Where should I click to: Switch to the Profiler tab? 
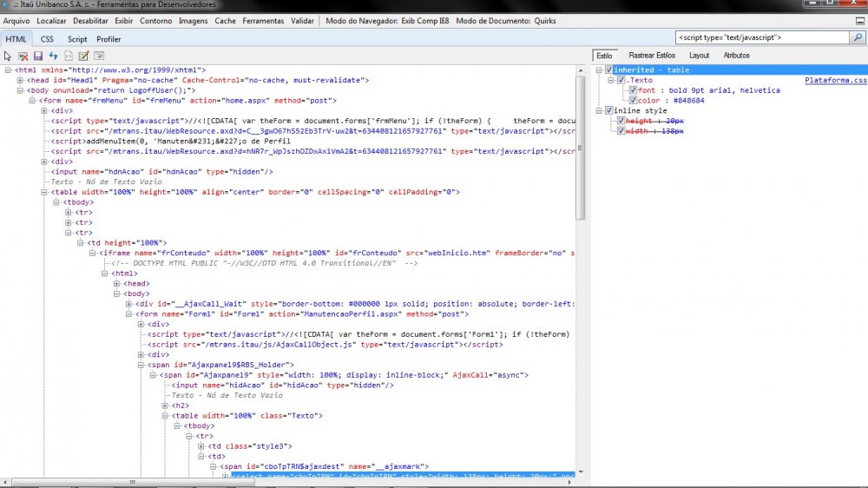pyautogui.click(x=108, y=39)
